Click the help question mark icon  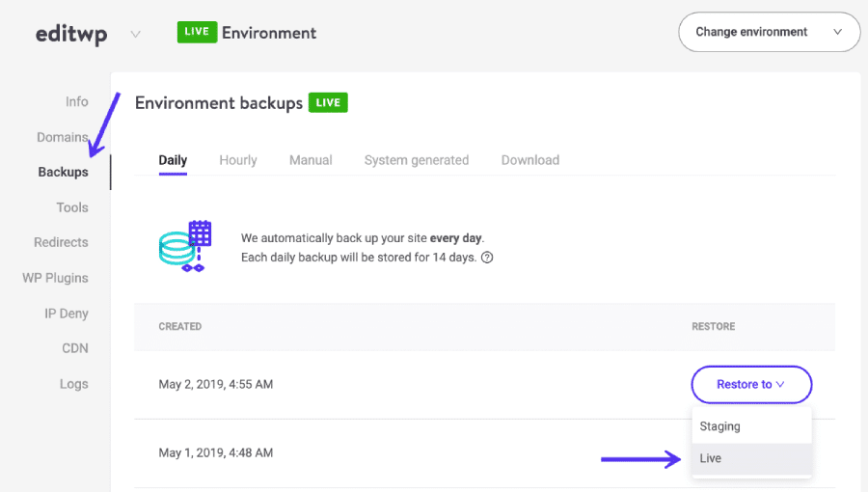coord(487,258)
